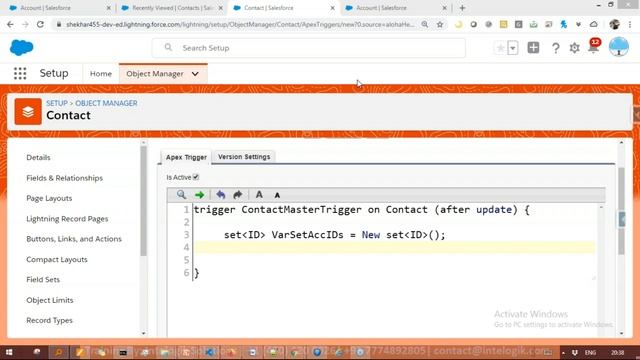Open the Chrome profile picture in toolbar
The height and width of the screenshot is (360, 640).
614,24
